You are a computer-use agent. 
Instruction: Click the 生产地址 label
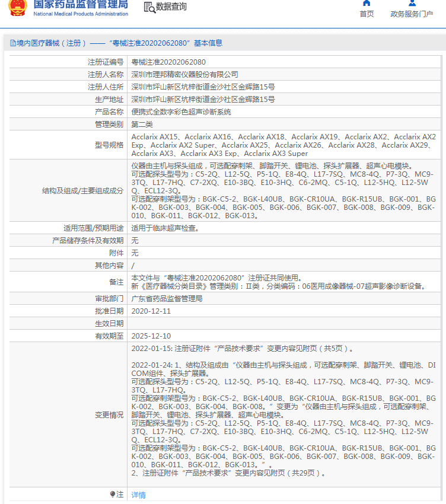click(109, 100)
